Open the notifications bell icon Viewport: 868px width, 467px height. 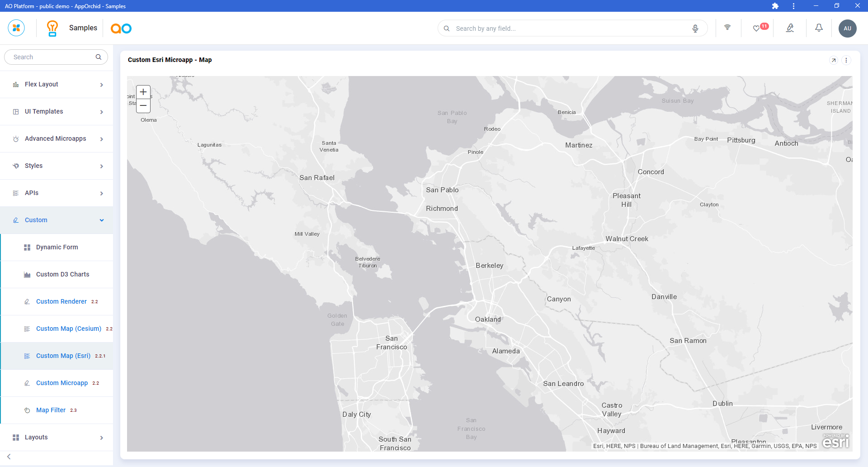[x=819, y=28]
